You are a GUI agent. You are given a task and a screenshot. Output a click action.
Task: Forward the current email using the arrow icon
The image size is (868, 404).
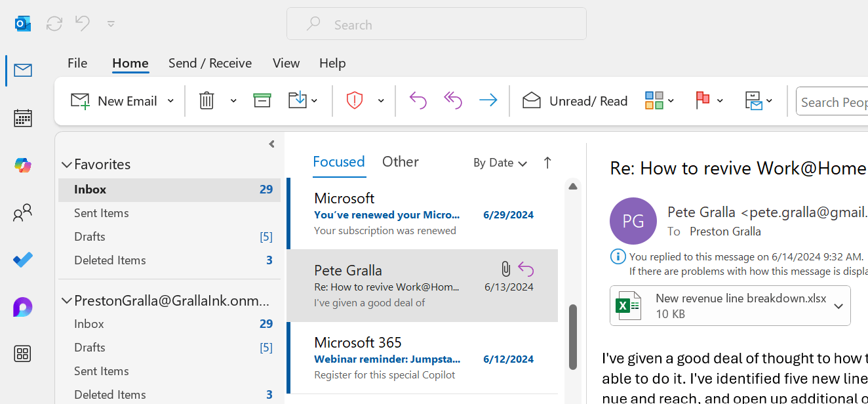coord(487,100)
